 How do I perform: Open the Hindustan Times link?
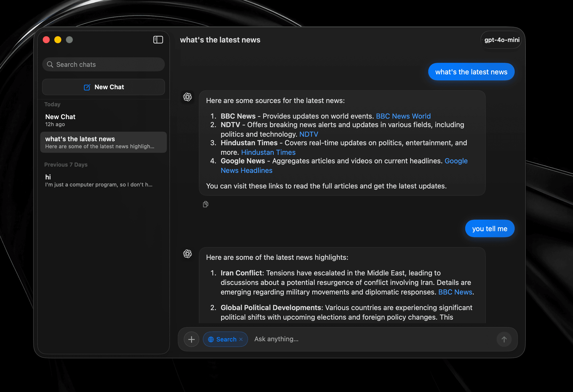(x=268, y=152)
